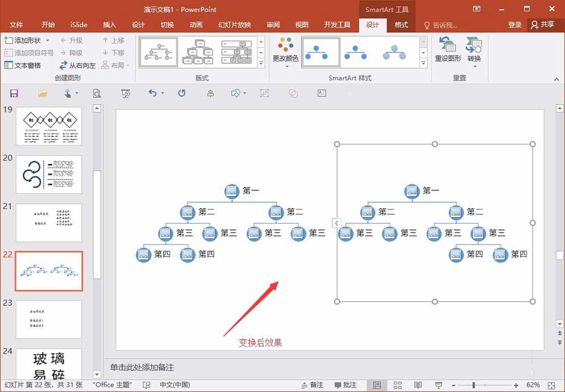Open Add Shape dropdown arrow
565x392 pixels.
(47, 40)
